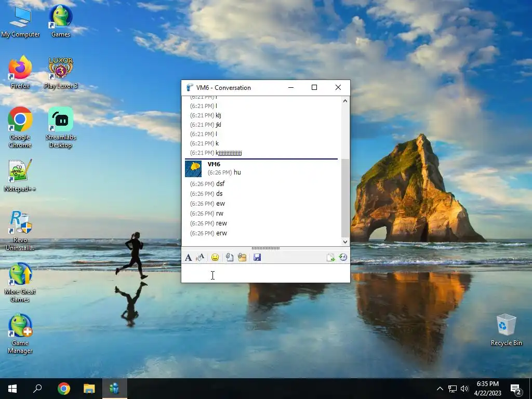Click the VM6 sender name
The image size is (532, 399).
(x=214, y=164)
